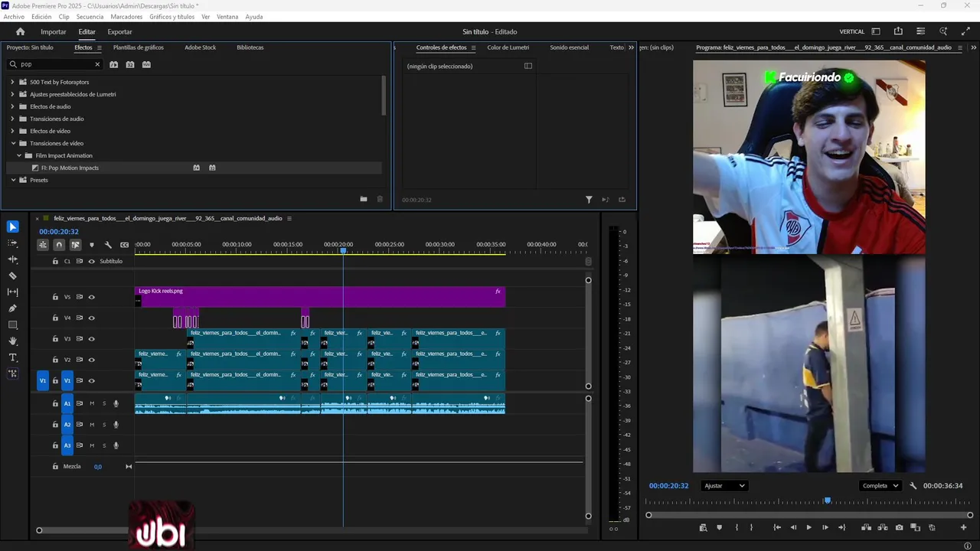Click the Program monitor button editor plus
Image resolution: width=980 pixels, height=551 pixels.
963,527
